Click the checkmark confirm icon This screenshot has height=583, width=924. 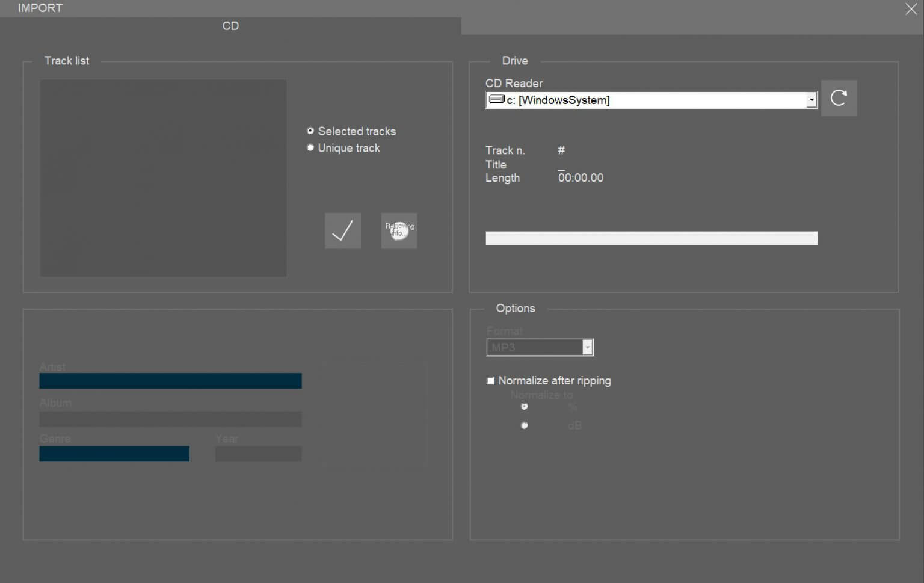pos(342,230)
